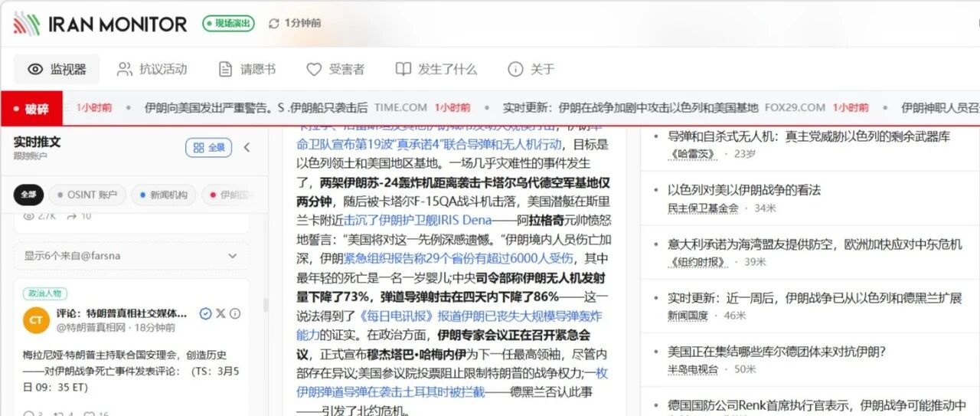Screen dimensions: 980x416
Task: Click the eye icon in 监视器 tab
Action: point(35,69)
